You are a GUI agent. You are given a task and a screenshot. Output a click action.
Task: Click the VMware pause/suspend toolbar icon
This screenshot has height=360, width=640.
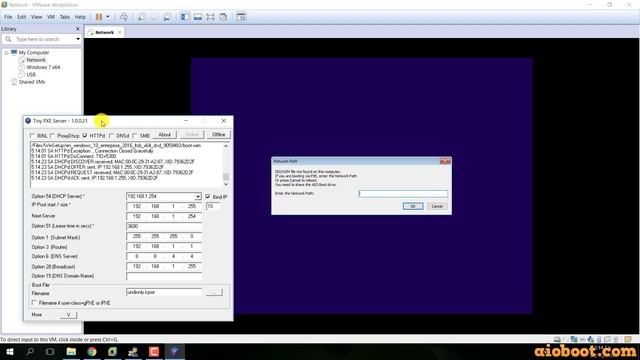click(x=99, y=17)
